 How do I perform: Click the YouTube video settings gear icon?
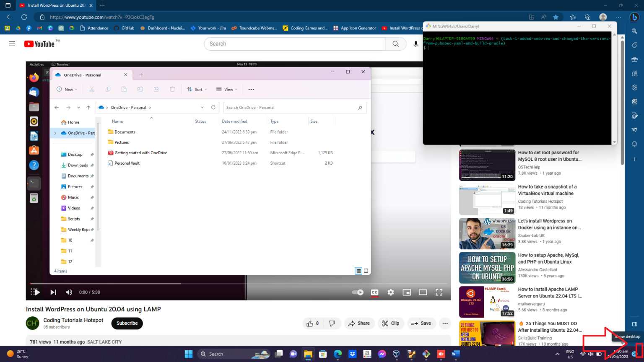point(391,292)
